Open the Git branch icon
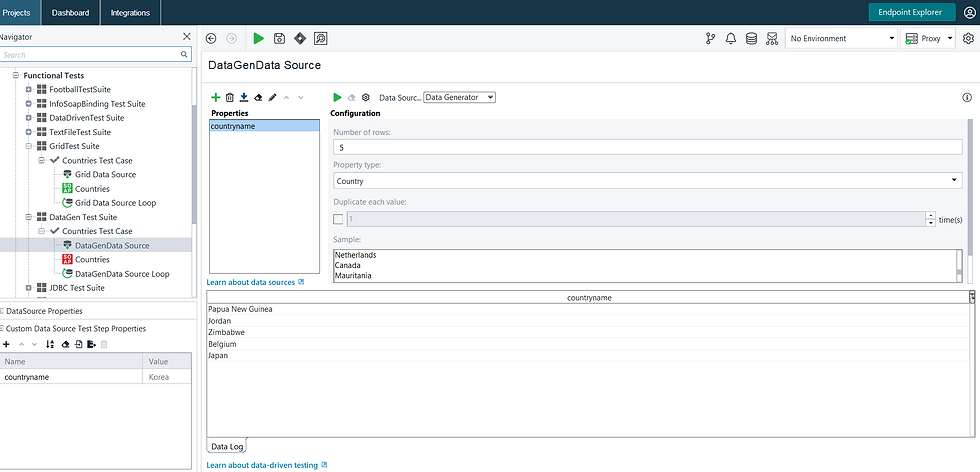 (710, 39)
